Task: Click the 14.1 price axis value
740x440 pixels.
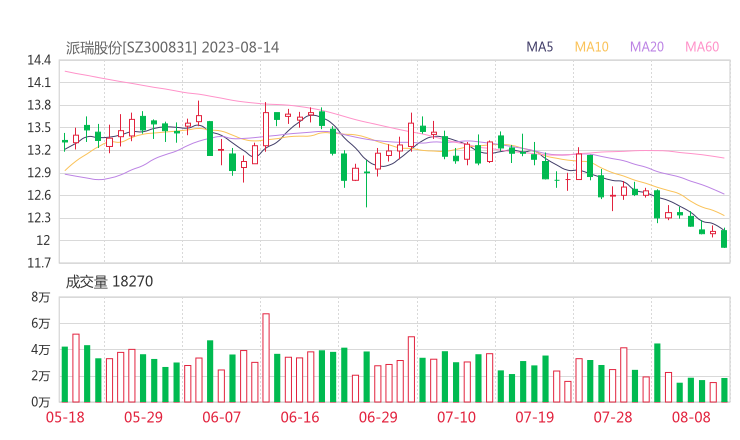Action: [x=39, y=83]
